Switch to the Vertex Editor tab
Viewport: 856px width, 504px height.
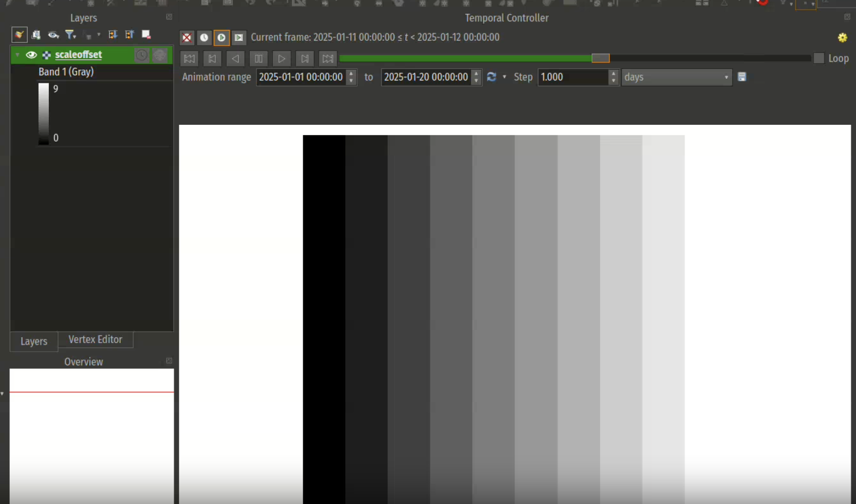[95, 339]
